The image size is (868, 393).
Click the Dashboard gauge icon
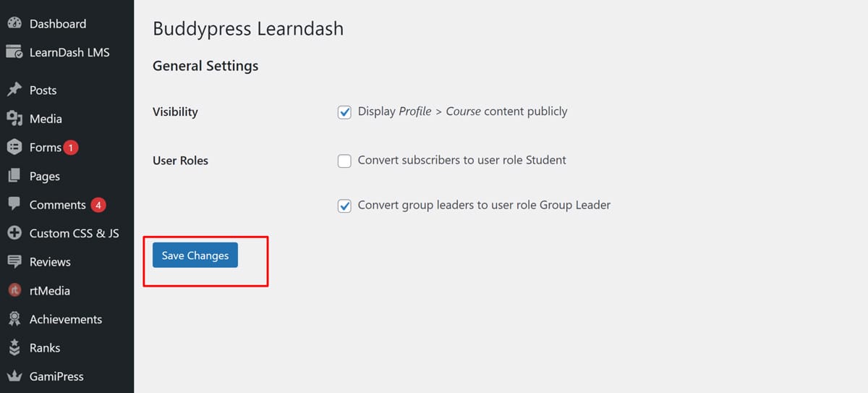coord(14,24)
